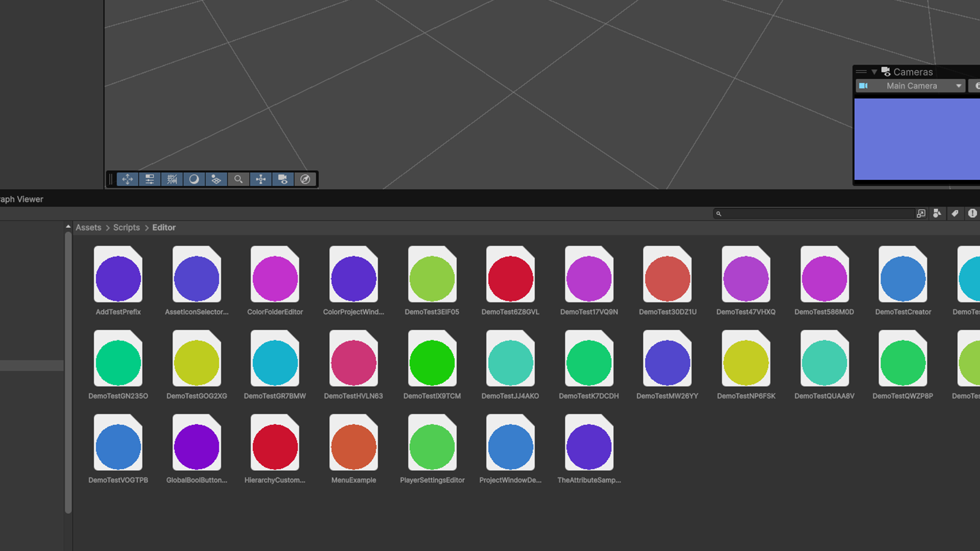Toggle the Tools overlay in scene toolbar
This screenshot has height=551, width=980.
pos(127,179)
